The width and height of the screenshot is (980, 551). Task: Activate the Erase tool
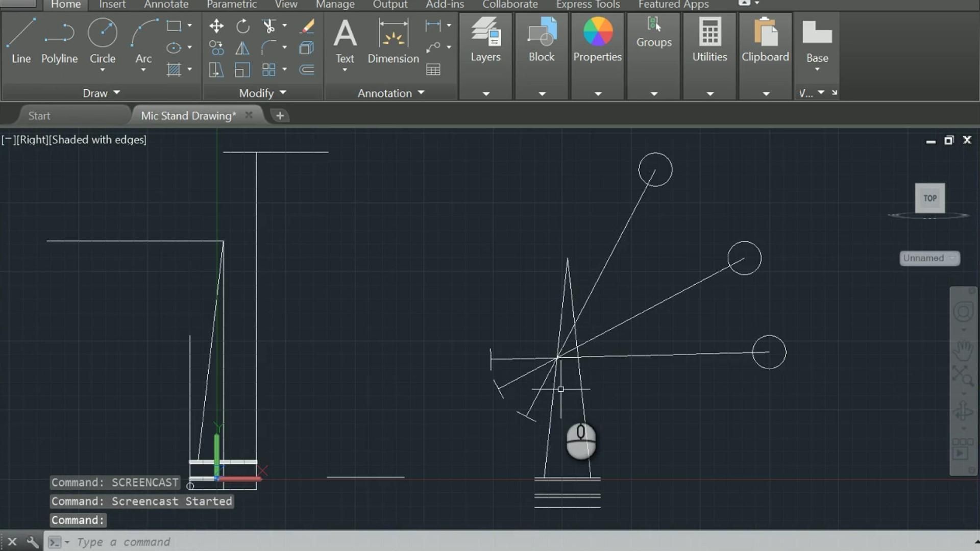[x=307, y=26]
